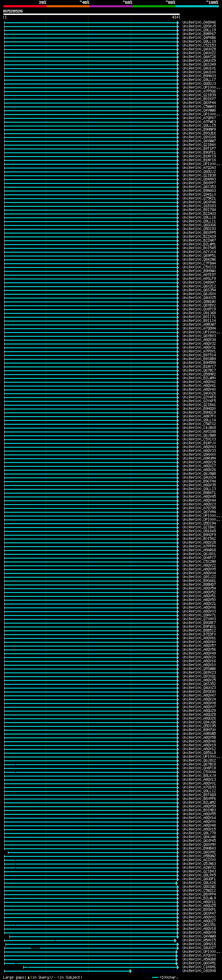Select hit label UniRef100_Q75RZ1

[199, 198]
